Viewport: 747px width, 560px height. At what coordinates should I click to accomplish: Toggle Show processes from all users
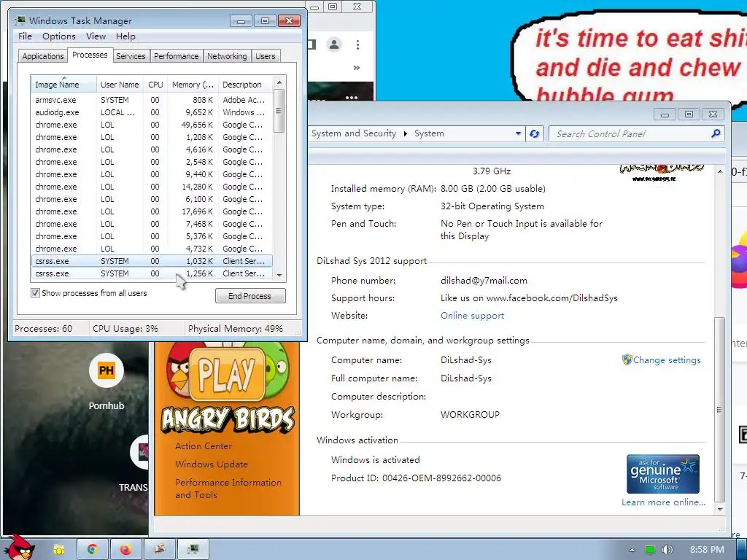35,293
